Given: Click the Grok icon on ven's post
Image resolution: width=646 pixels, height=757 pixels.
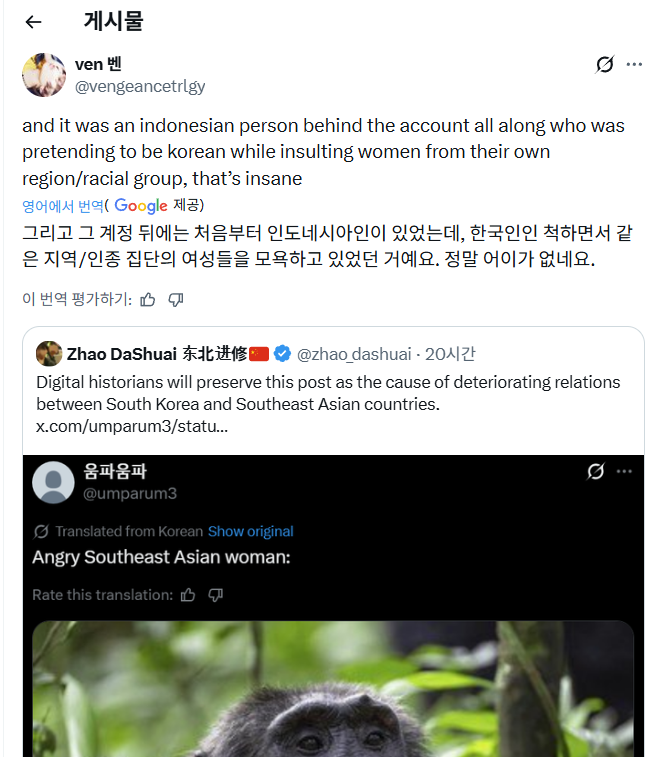Looking at the screenshot, I should 604,65.
